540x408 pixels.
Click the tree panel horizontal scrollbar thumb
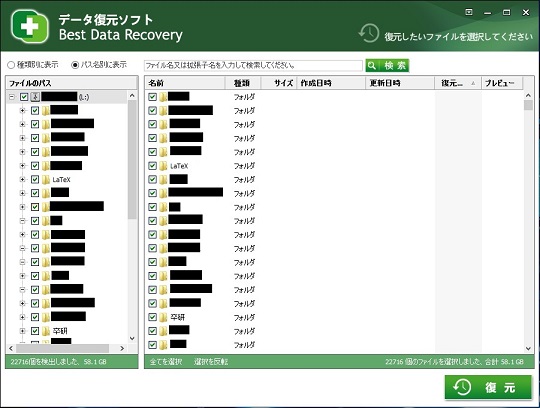pyautogui.click(x=63, y=348)
